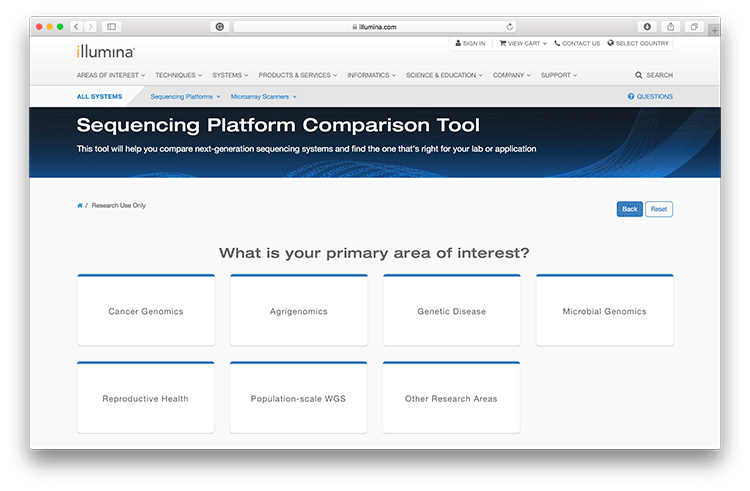The width and height of the screenshot is (750, 491).
Task: Expand the Company menu
Action: pyautogui.click(x=512, y=75)
